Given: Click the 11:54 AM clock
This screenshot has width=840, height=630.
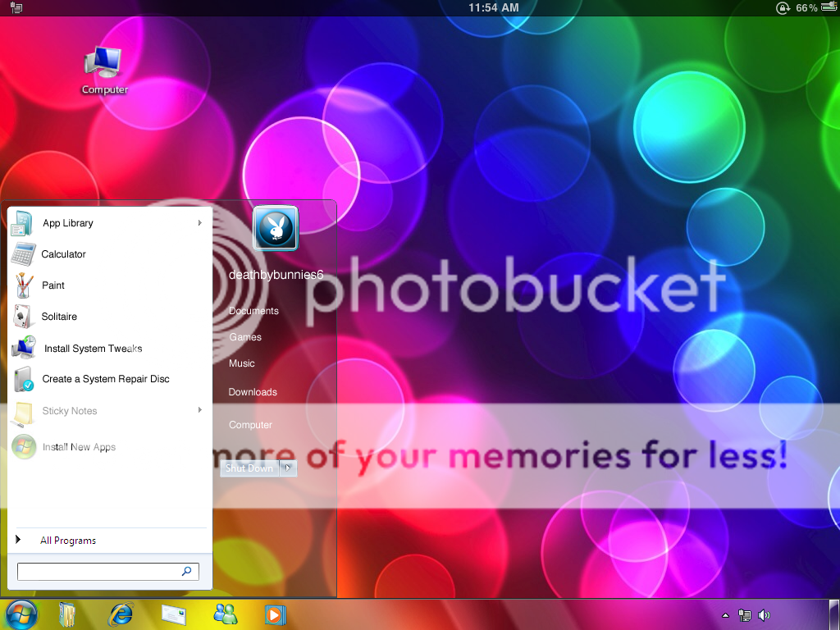Looking at the screenshot, I should pyautogui.click(x=493, y=7).
